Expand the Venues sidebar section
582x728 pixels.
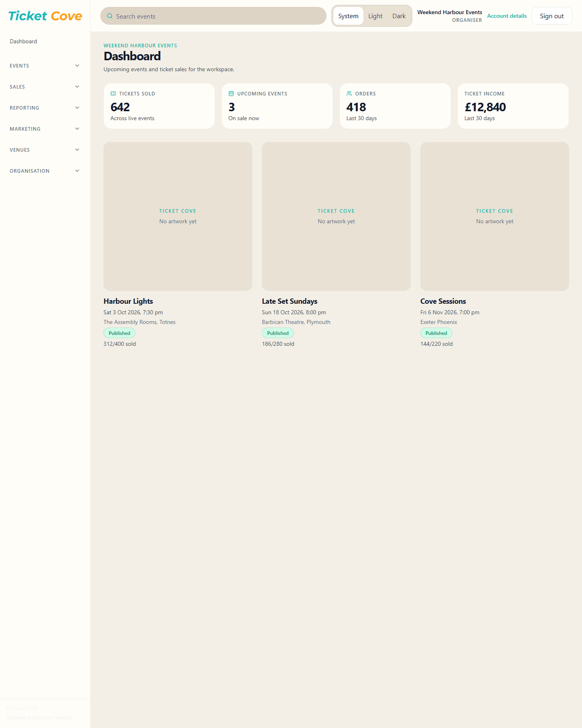[45, 150]
